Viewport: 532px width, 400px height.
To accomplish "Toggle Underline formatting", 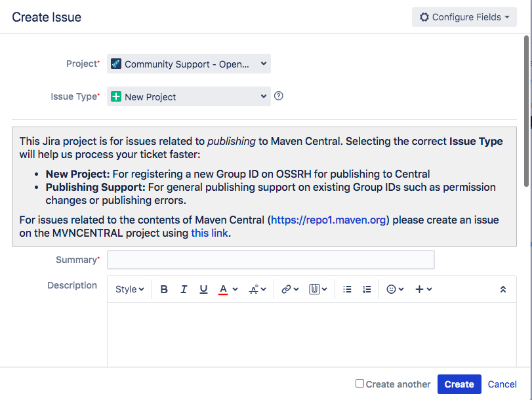I will [203, 289].
